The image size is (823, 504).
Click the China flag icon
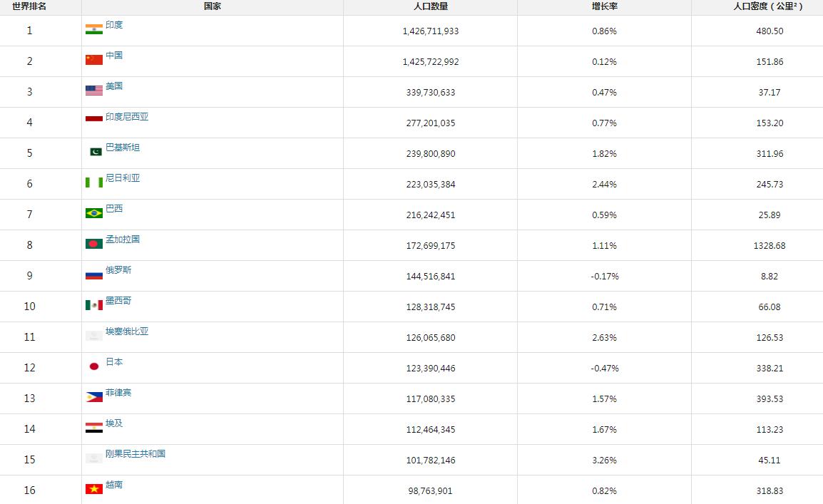93,60
